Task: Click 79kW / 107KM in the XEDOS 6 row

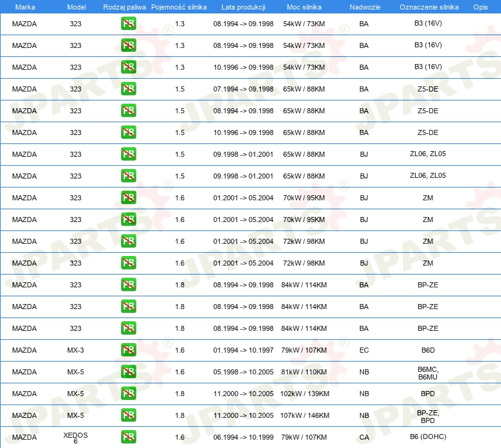Action: click(304, 437)
